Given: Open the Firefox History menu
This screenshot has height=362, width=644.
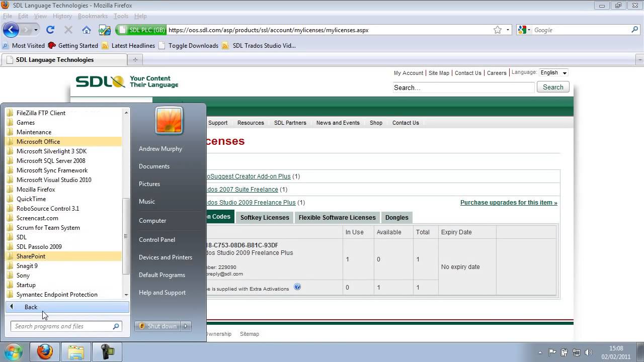Looking at the screenshot, I should (62, 16).
